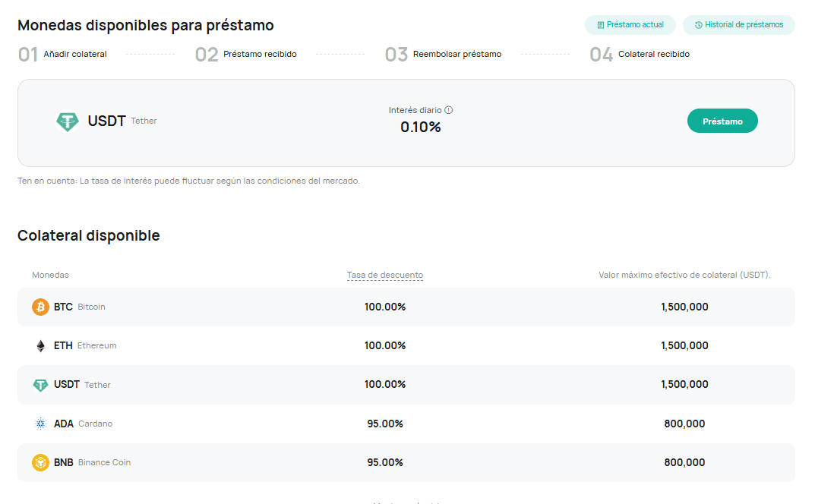Click the Monedas disponibles para préstamo heading
Screen dimensions: 815x504
click(x=146, y=26)
